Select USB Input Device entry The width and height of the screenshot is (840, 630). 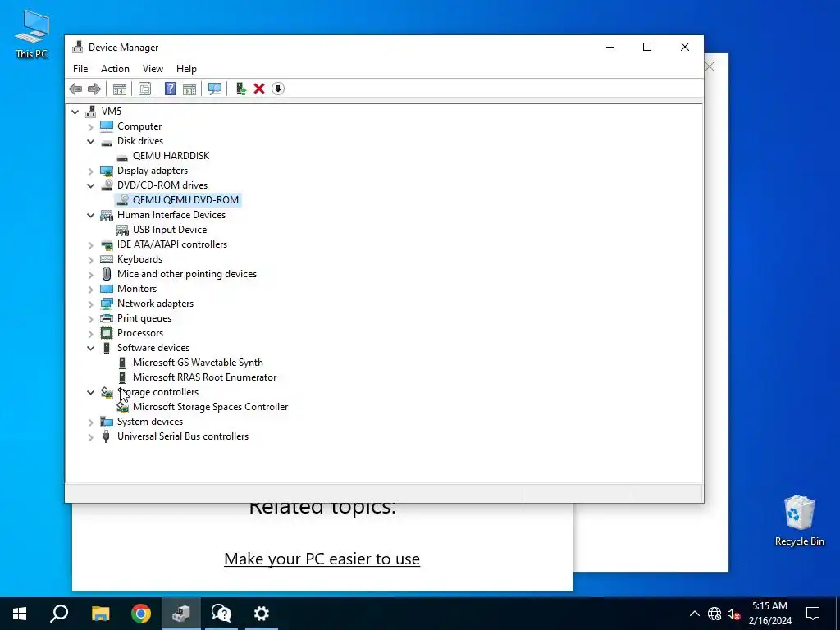(170, 230)
